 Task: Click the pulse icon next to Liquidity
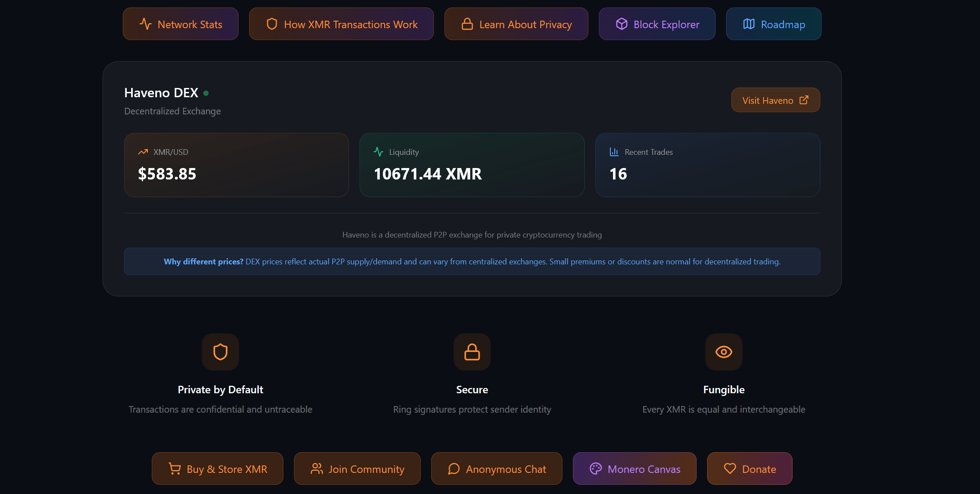(378, 152)
